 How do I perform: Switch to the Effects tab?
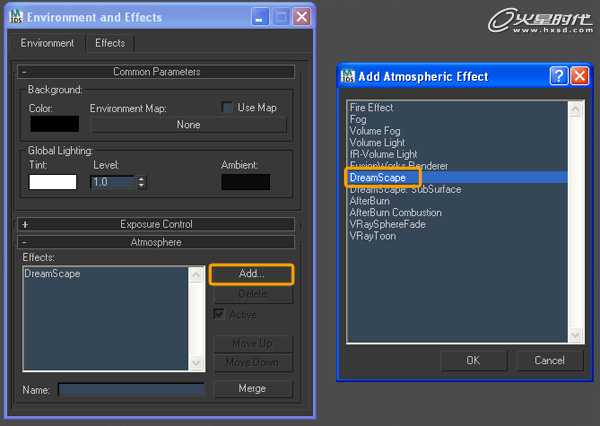tap(110, 43)
